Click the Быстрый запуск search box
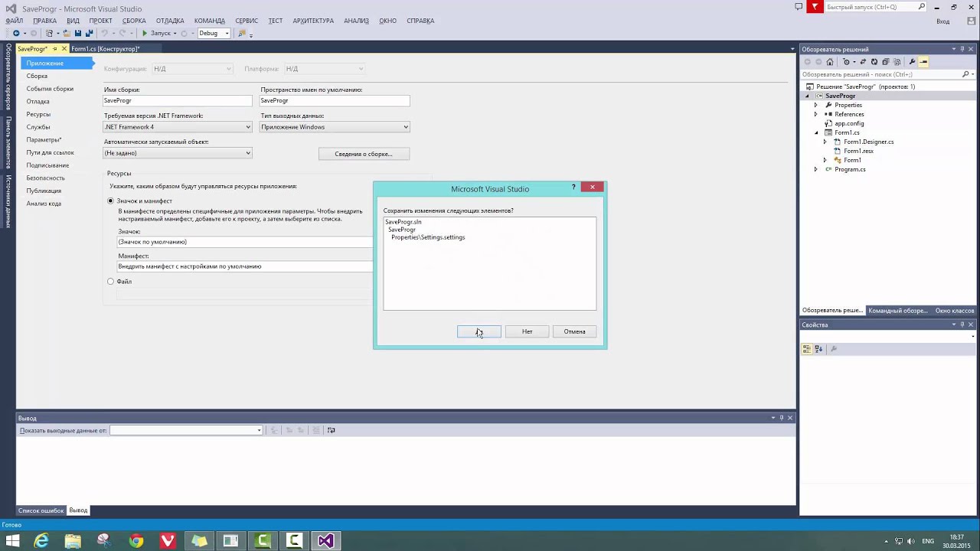The width and height of the screenshot is (980, 551). click(875, 7)
